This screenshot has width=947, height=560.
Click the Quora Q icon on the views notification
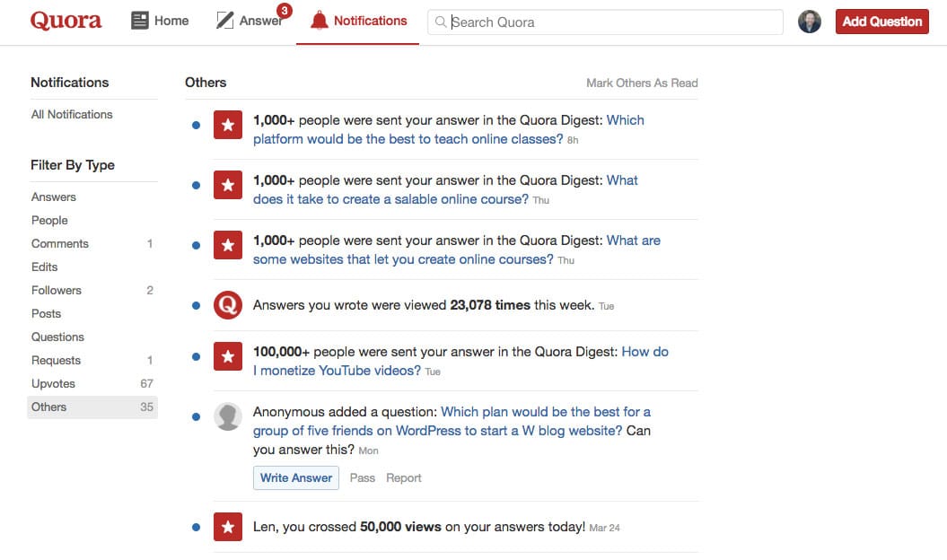coord(227,305)
